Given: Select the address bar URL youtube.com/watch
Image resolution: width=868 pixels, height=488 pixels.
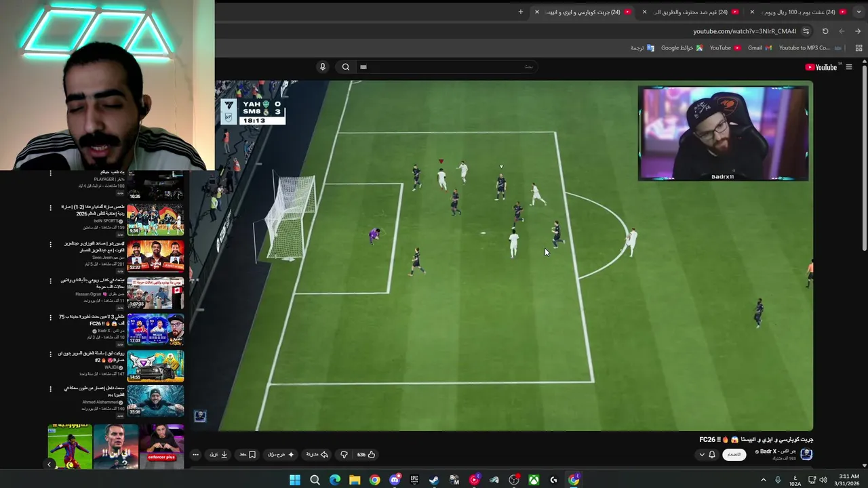Looking at the screenshot, I should point(745,31).
